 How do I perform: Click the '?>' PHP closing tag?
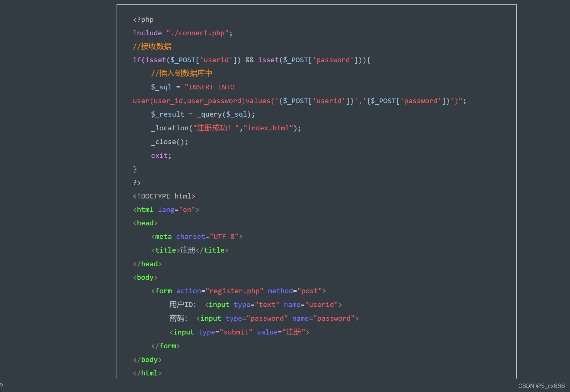coord(137,182)
